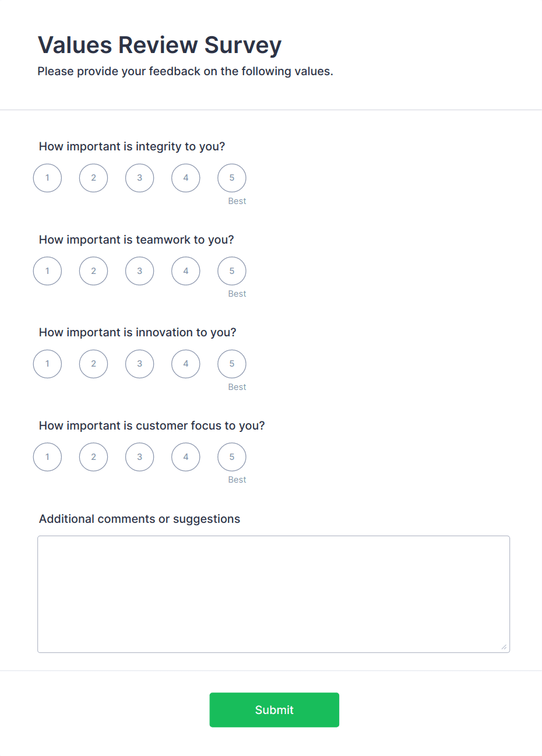Select rating 2 for integrity question
This screenshot has width=542, height=756.
click(x=93, y=178)
